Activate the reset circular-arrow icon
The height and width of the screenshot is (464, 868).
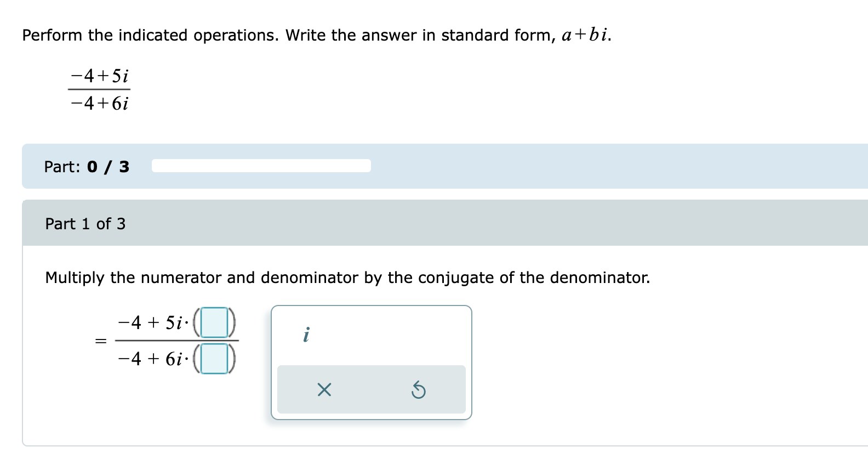(x=419, y=390)
